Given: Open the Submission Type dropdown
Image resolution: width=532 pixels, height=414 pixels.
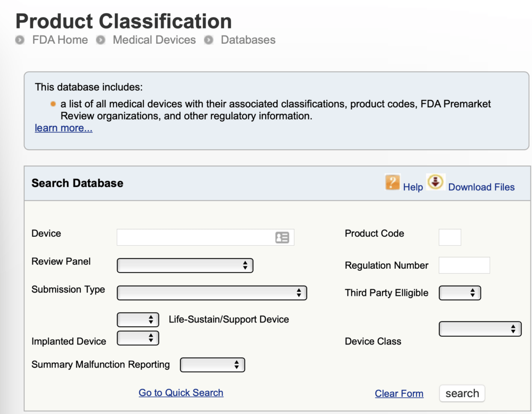Looking at the screenshot, I should [211, 292].
